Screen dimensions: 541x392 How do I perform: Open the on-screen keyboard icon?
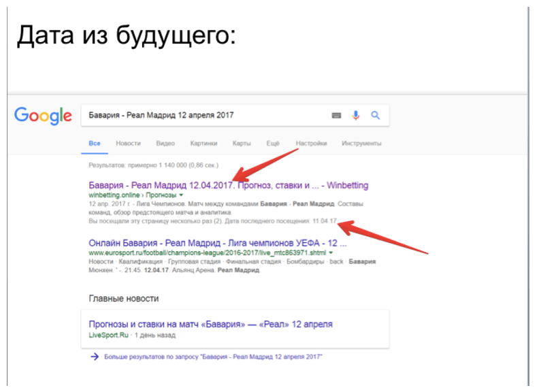tap(336, 115)
